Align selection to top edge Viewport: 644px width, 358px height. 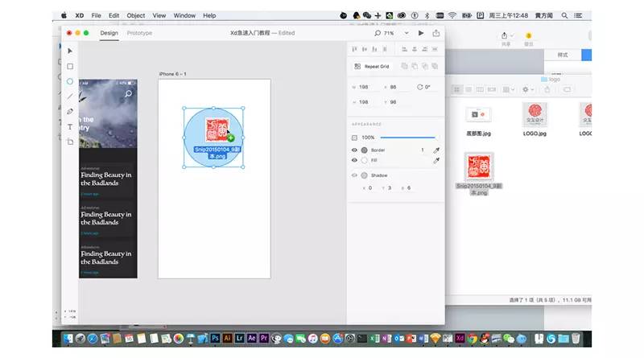pos(354,49)
